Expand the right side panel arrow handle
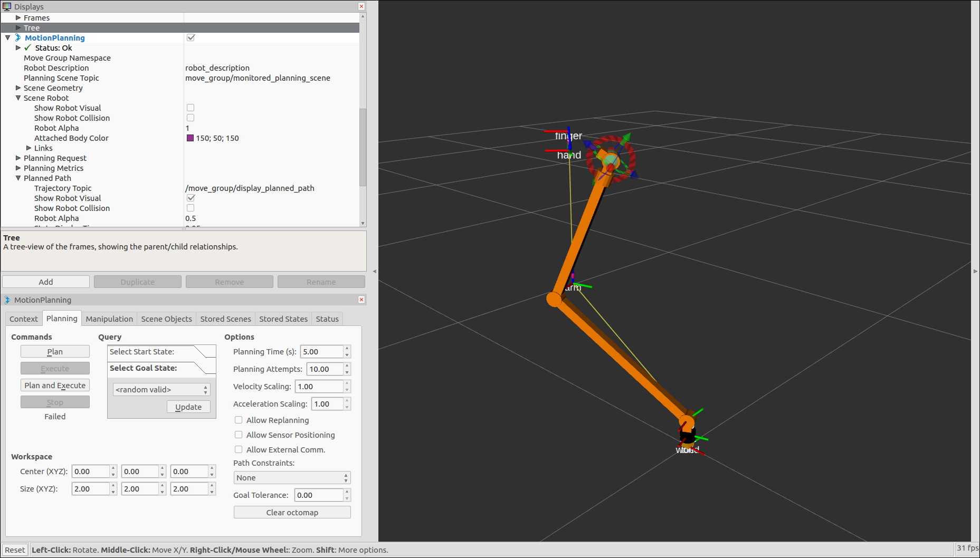Image resolution: width=980 pixels, height=558 pixels. tap(975, 271)
